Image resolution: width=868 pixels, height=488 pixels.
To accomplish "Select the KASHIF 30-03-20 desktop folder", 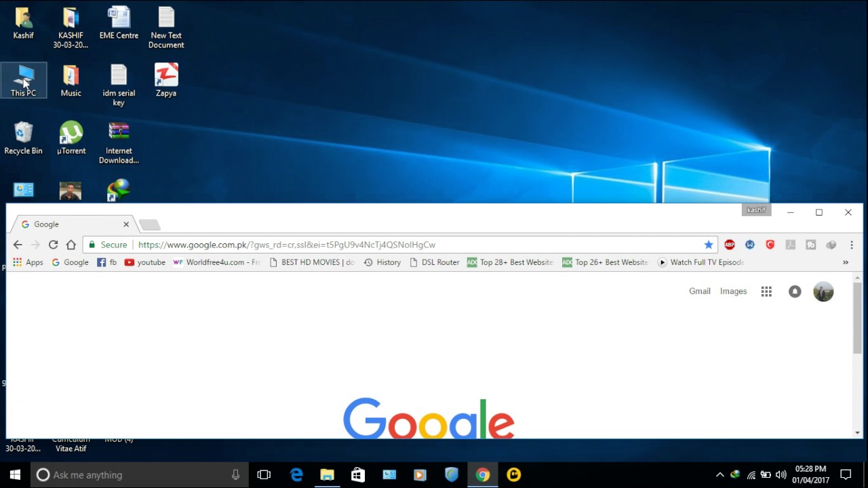I will point(71,28).
